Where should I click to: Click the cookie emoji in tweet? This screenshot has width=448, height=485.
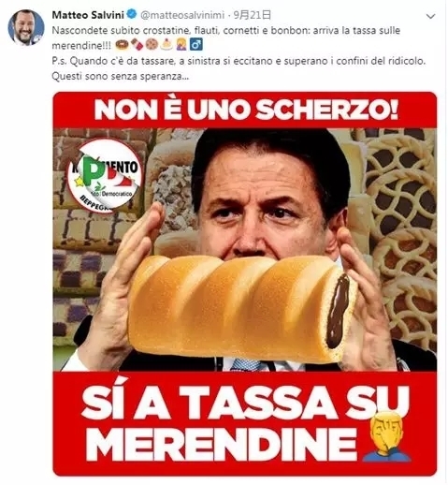pyautogui.click(x=152, y=44)
